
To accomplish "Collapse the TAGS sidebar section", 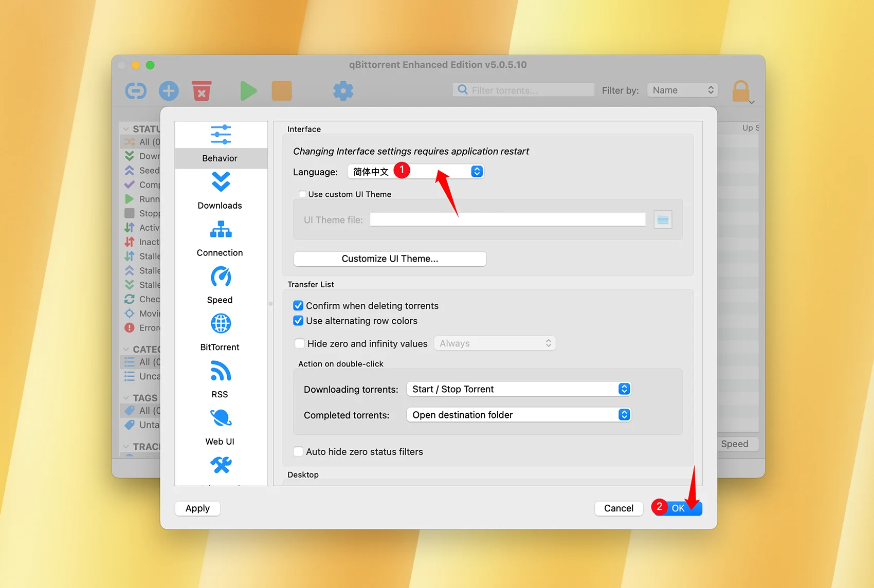I will click(126, 398).
